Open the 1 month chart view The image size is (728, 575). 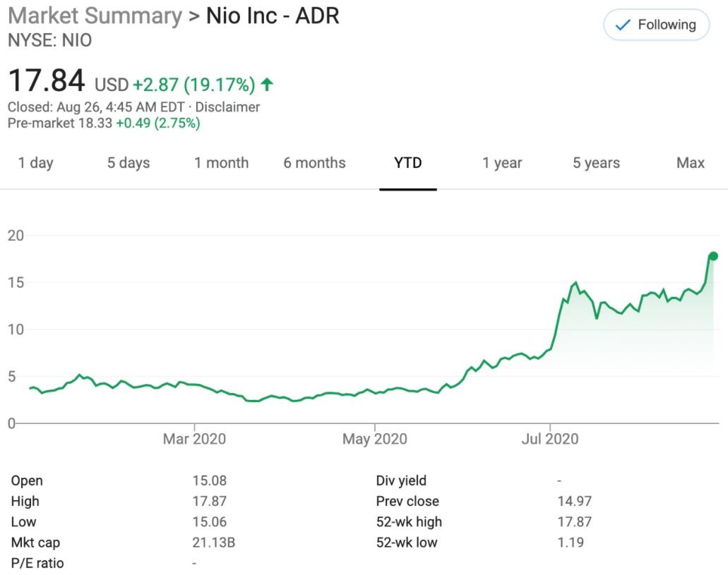(222, 163)
